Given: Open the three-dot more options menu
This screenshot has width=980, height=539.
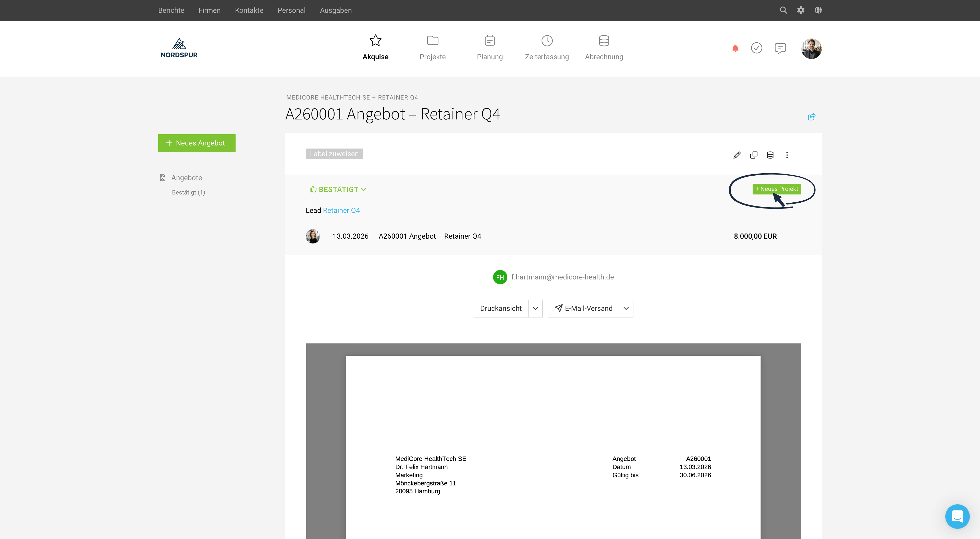Looking at the screenshot, I should tap(787, 155).
